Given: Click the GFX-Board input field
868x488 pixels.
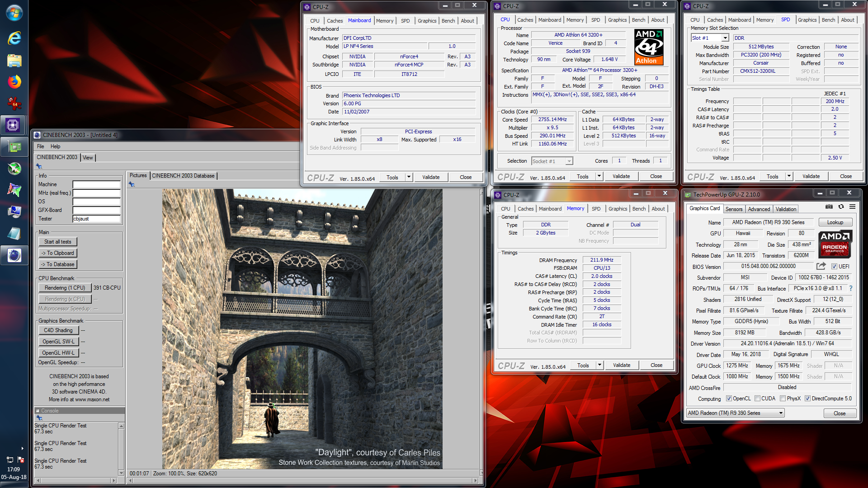Looking at the screenshot, I should point(96,210).
